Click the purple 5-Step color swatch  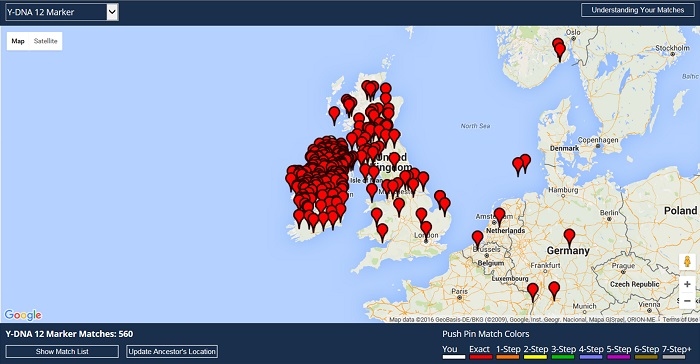click(x=618, y=357)
